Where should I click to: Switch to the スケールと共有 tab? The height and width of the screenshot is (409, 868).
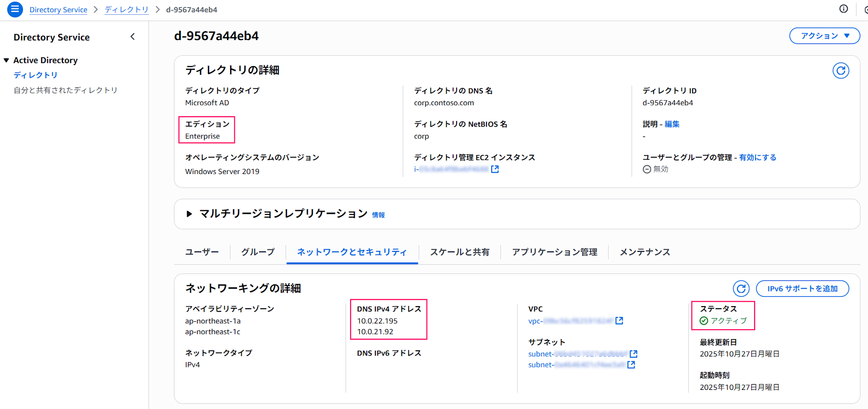click(460, 252)
